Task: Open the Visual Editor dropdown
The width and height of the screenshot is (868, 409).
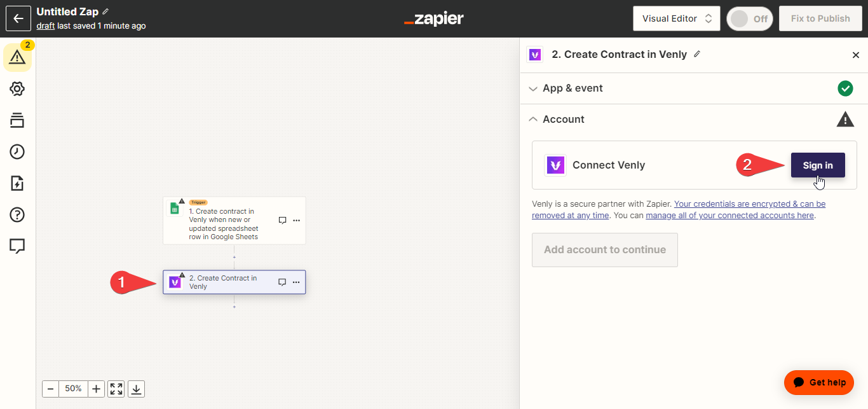Action: point(676,18)
